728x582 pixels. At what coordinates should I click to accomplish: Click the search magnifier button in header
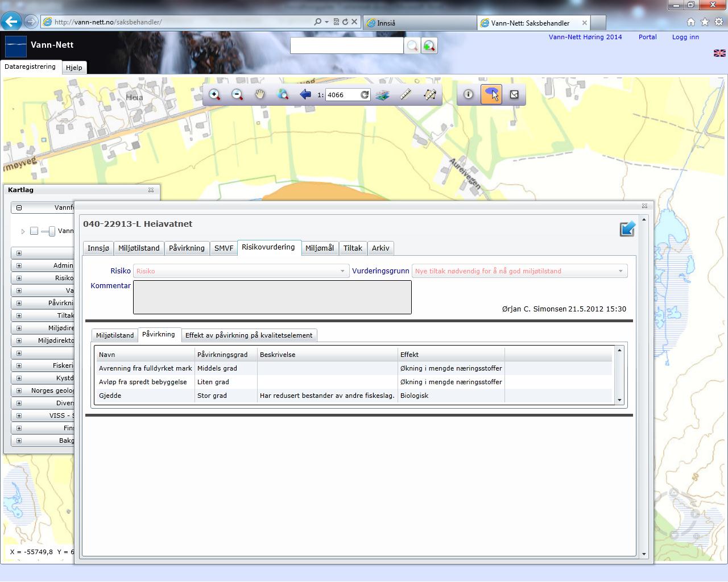pos(412,46)
